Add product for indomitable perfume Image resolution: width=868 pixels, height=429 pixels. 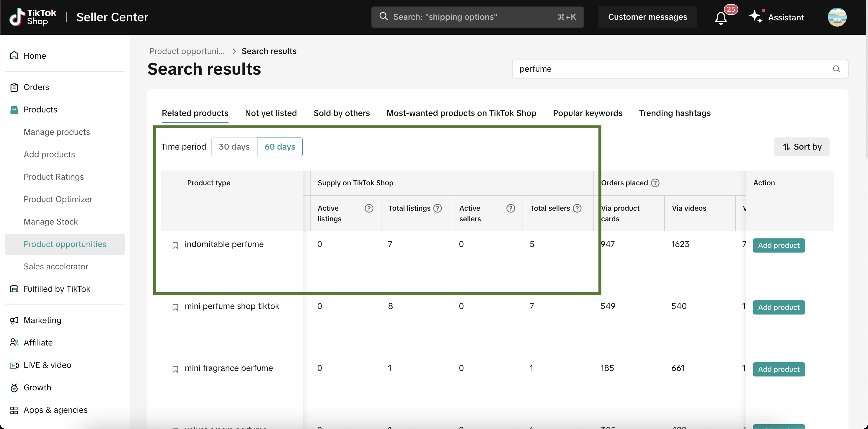click(x=778, y=245)
